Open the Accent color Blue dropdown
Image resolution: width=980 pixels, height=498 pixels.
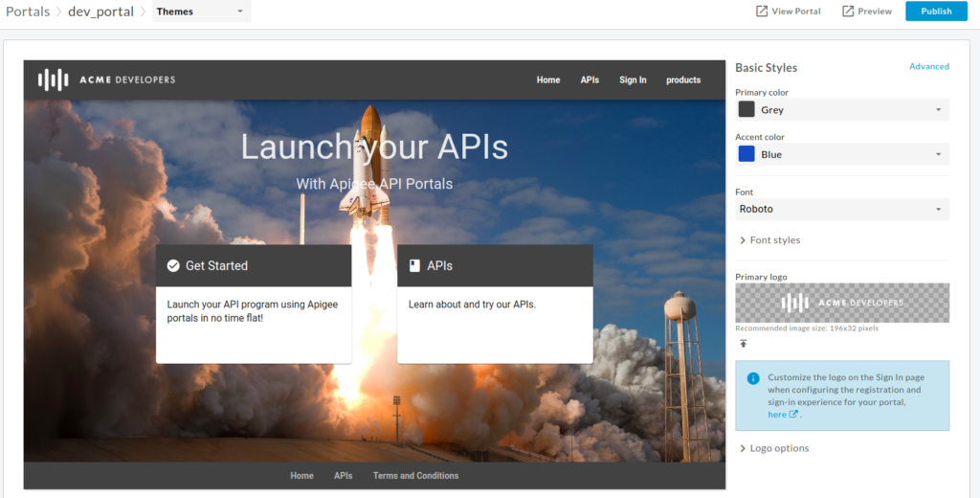click(842, 154)
